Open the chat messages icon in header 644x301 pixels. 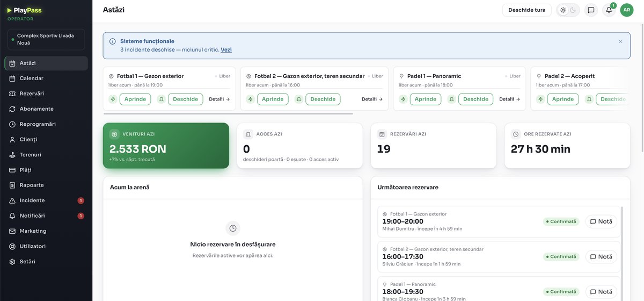click(591, 10)
